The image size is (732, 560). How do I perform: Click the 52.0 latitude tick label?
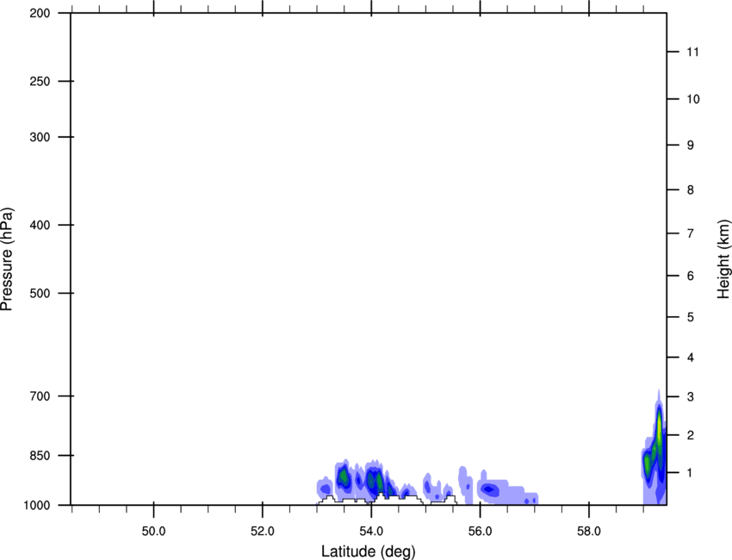pos(262,528)
